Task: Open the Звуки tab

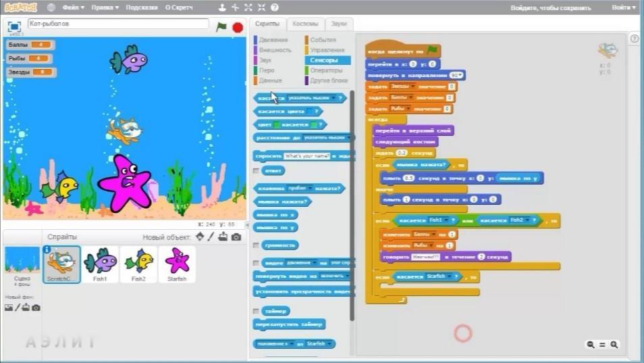Action: coord(339,24)
